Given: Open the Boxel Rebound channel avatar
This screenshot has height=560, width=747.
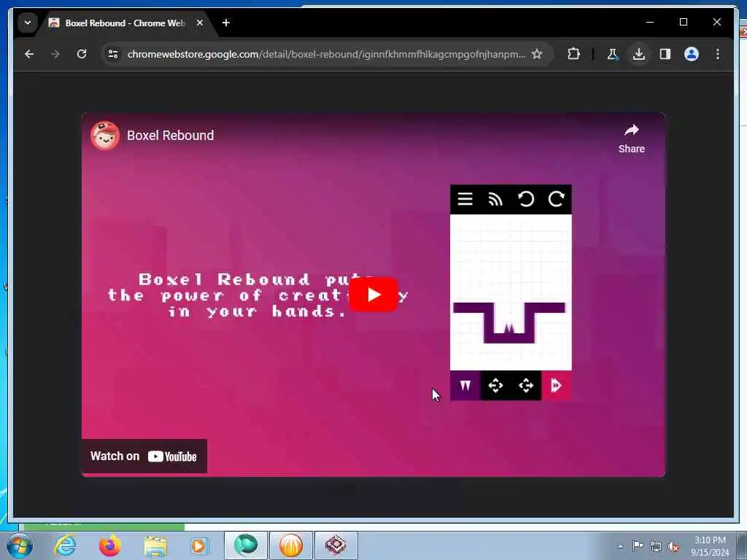Looking at the screenshot, I should pyautogui.click(x=105, y=135).
